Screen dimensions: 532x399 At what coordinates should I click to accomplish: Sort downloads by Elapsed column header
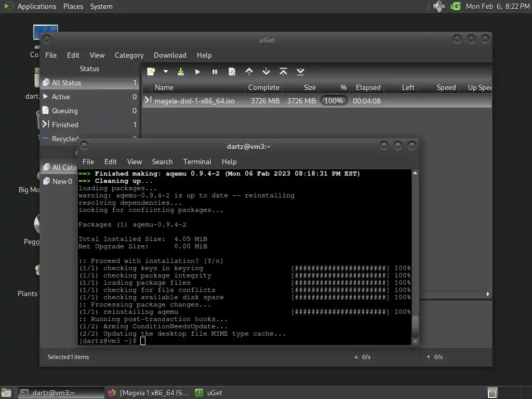coord(368,87)
